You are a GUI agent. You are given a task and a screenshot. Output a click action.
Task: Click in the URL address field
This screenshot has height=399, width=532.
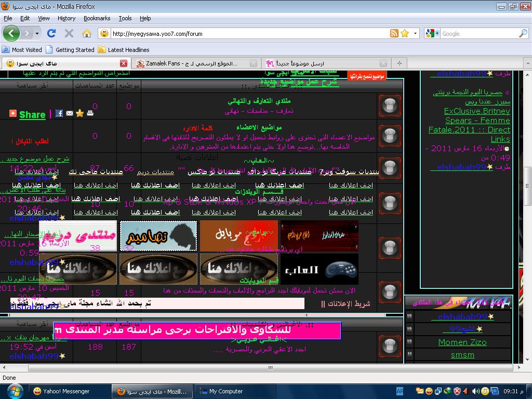pyautogui.click(x=249, y=34)
